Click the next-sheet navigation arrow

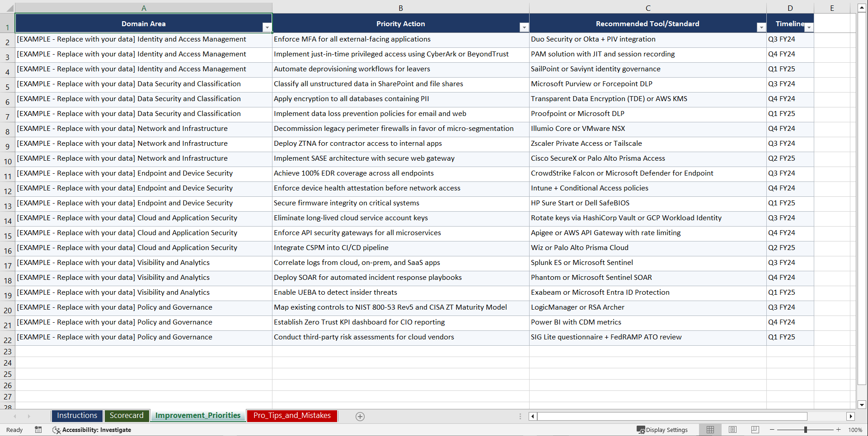click(x=28, y=416)
